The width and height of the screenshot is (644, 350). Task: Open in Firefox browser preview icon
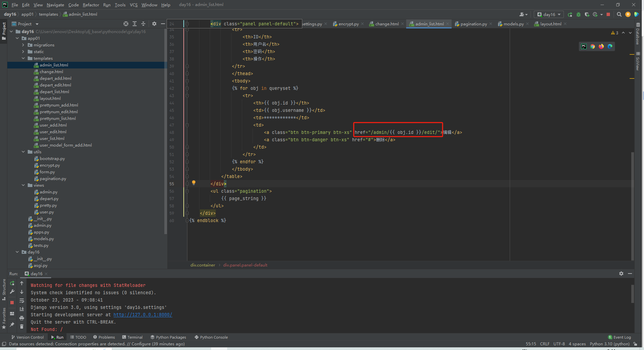click(x=601, y=46)
